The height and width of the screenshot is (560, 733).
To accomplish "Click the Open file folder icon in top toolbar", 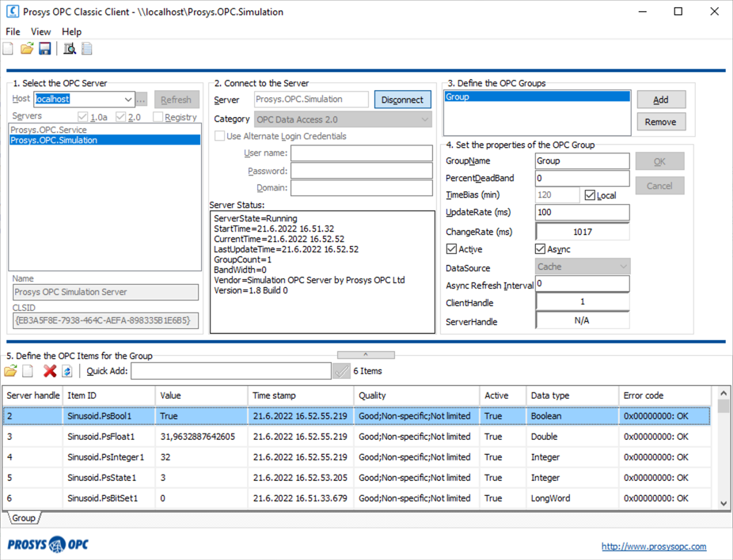I will [x=27, y=48].
